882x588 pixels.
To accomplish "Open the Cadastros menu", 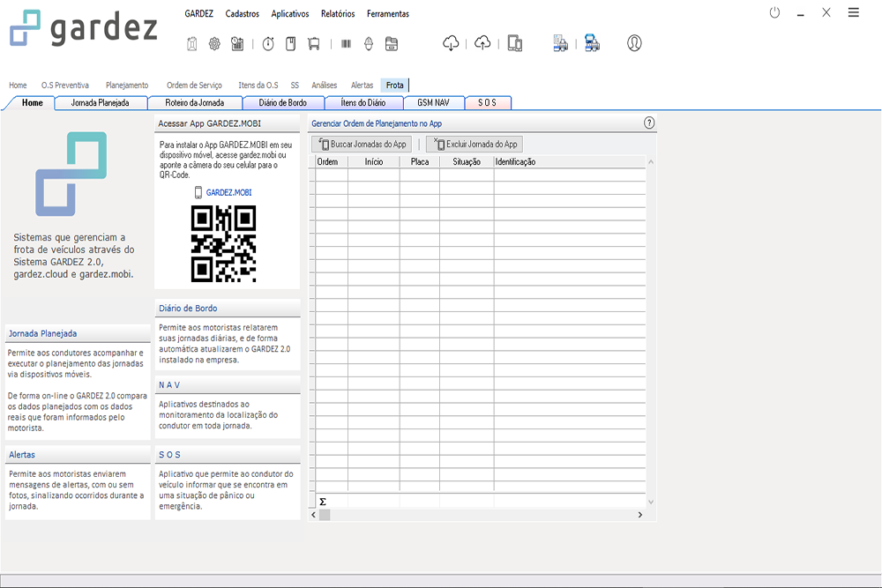I will pyautogui.click(x=243, y=13).
